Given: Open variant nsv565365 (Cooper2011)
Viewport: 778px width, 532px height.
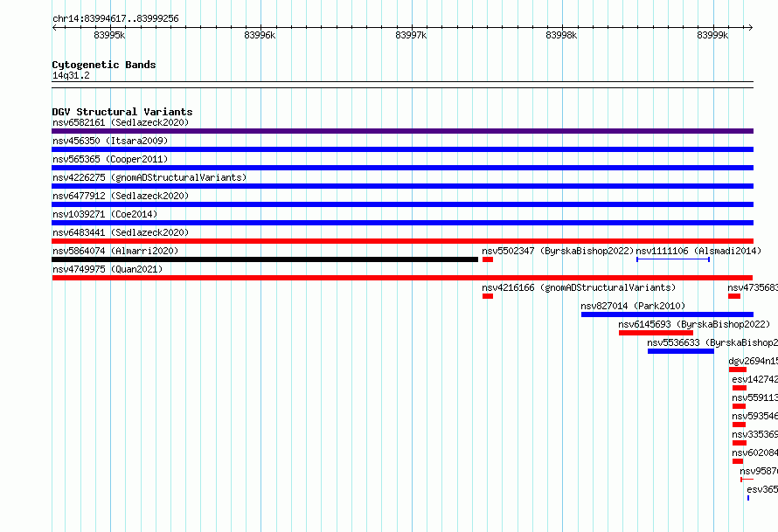Looking at the screenshot, I should pos(110,159).
